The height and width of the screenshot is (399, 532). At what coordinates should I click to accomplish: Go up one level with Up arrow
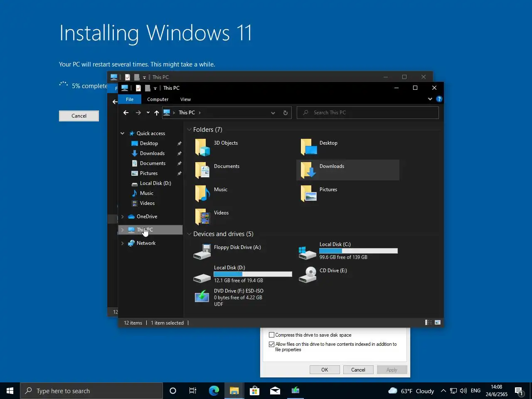(x=156, y=113)
